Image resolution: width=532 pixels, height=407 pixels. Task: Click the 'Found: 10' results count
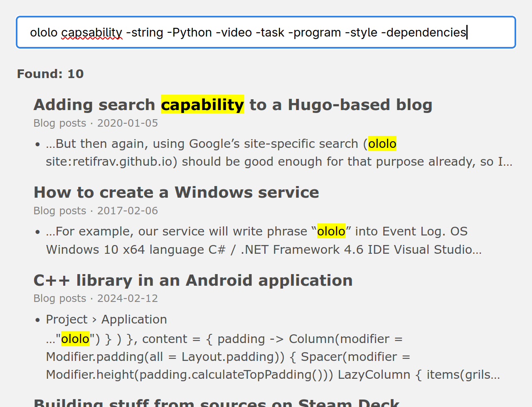50,74
